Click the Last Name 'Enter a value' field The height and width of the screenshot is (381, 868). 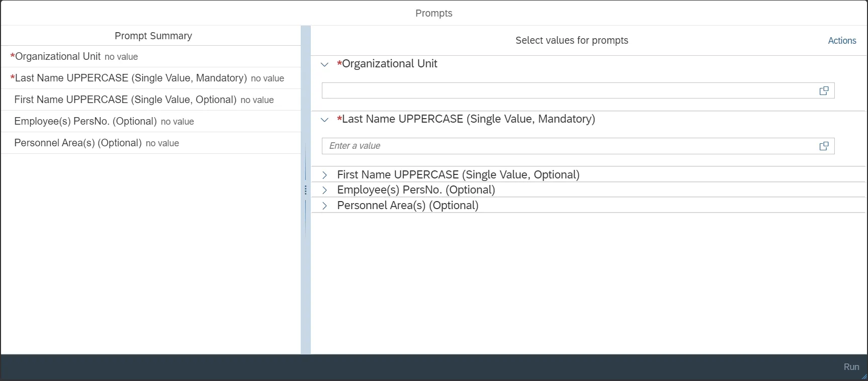pos(568,146)
